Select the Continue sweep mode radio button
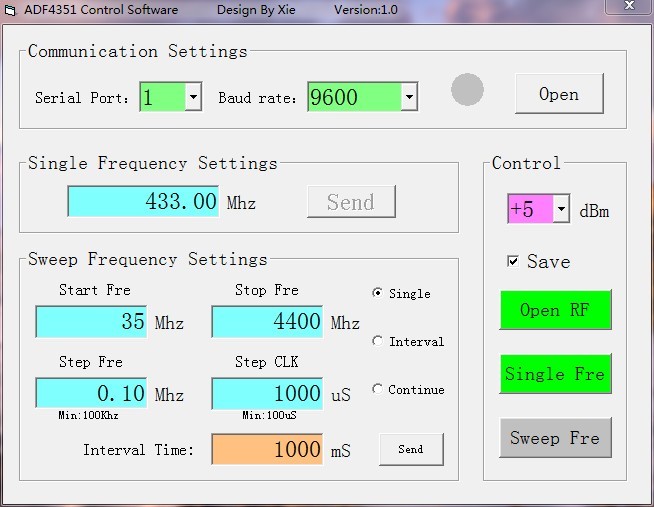Viewport: 654px width, 507px height. click(377, 389)
